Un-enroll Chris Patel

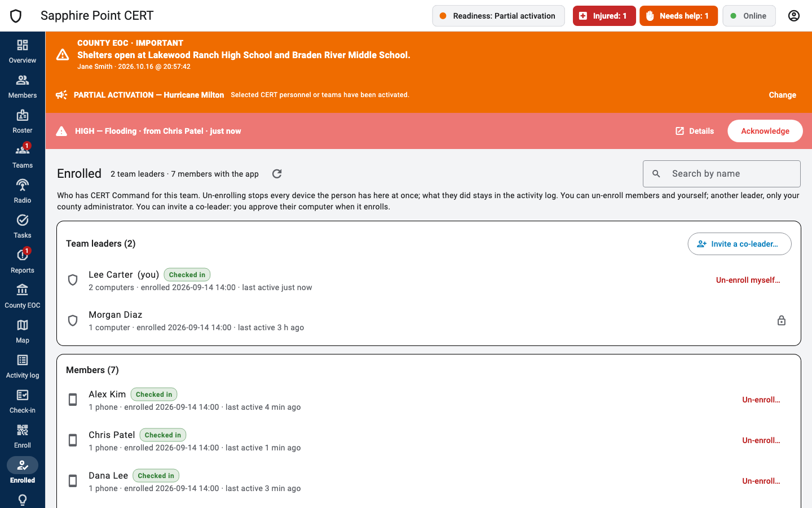pyautogui.click(x=761, y=440)
